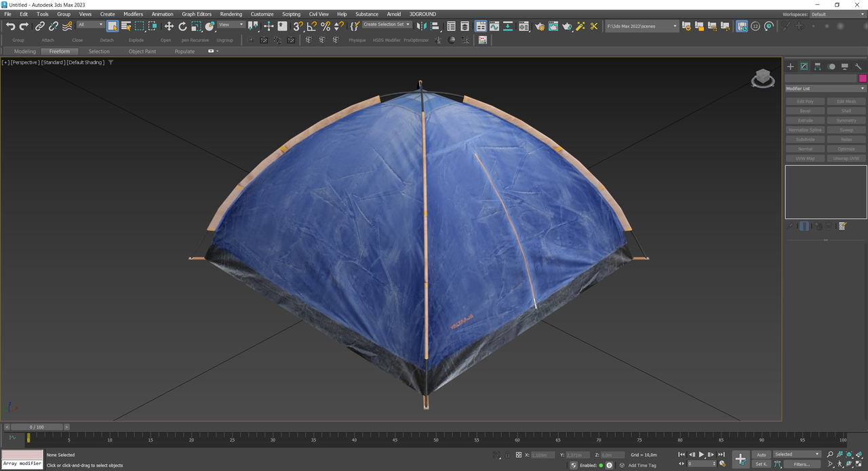This screenshot has height=471, width=868.
Task: Toggle Auto key mode
Action: 762,455
